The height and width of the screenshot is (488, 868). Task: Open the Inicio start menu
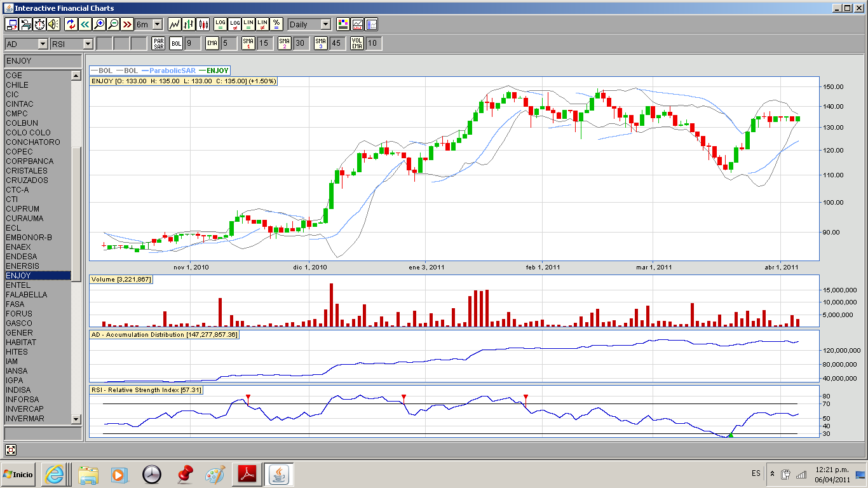(x=18, y=474)
